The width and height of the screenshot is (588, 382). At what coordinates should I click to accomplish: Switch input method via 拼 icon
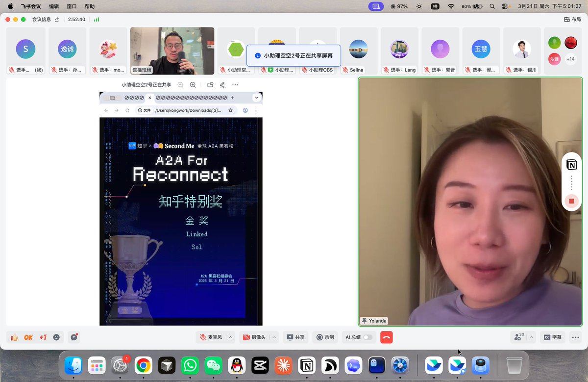click(x=435, y=6)
